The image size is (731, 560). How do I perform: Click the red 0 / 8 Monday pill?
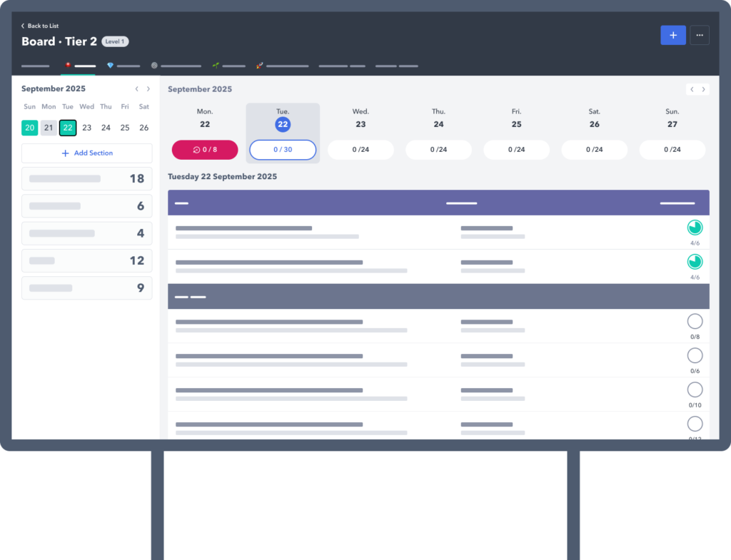pos(205,150)
